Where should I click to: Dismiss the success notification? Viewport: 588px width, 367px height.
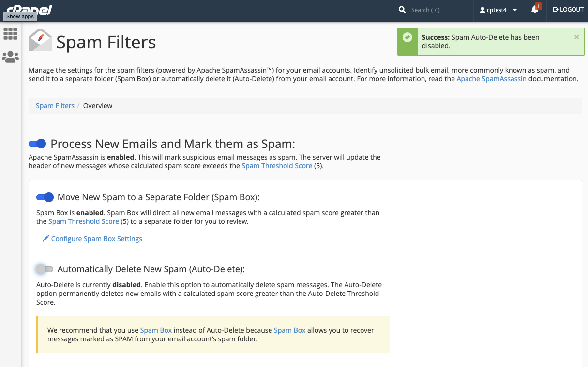576,37
